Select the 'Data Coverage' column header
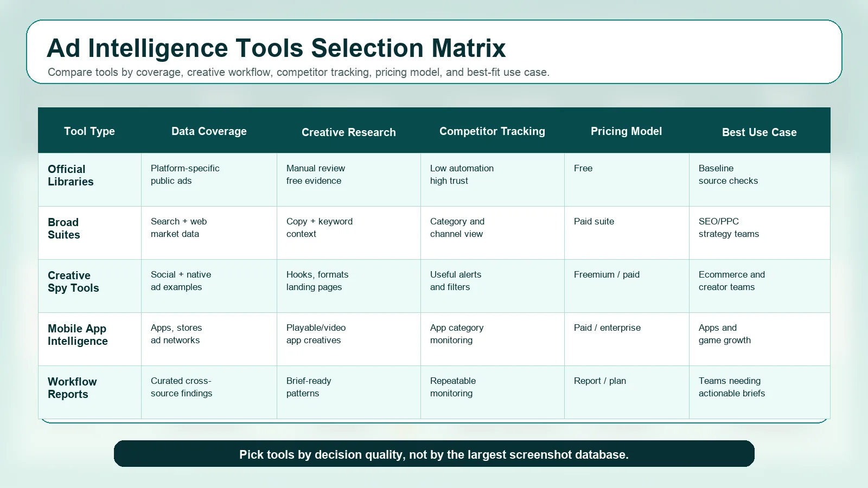The height and width of the screenshot is (488, 868). pyautogui.click(x=209, y=131)
